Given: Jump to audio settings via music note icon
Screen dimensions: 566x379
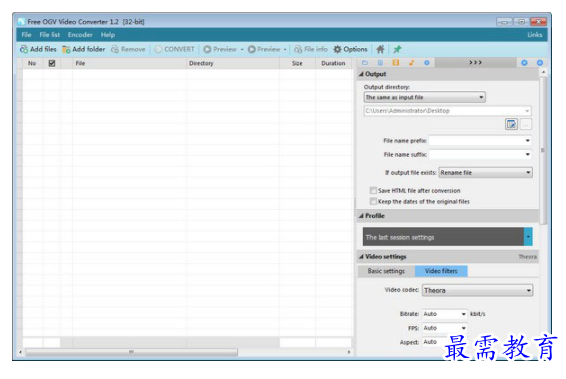Looking at the screenshot, I should (411, 63).
